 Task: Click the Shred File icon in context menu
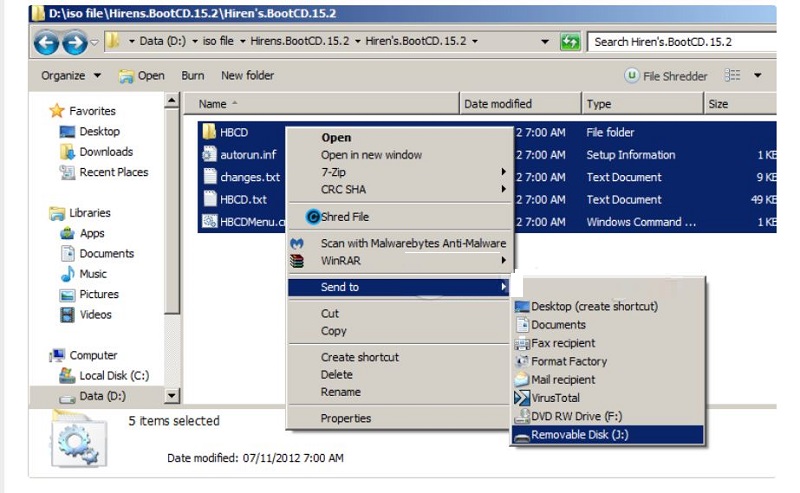point(313,217)
